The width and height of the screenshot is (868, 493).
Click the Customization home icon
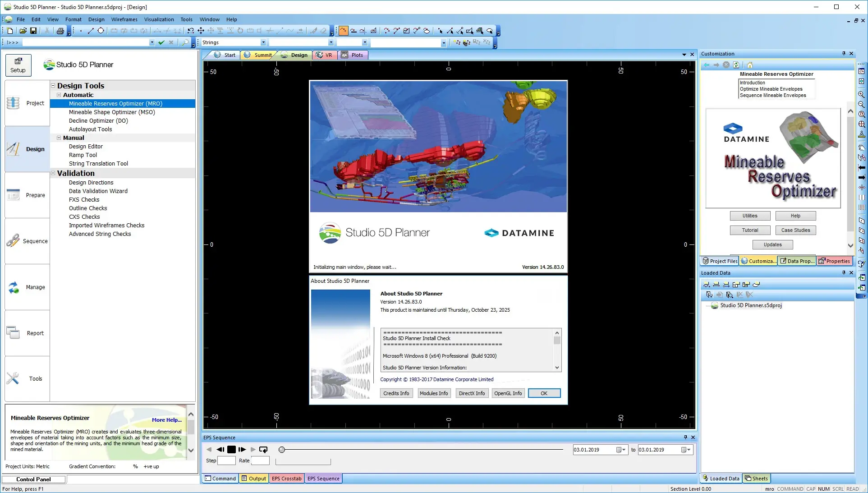[x=750, y=65]
